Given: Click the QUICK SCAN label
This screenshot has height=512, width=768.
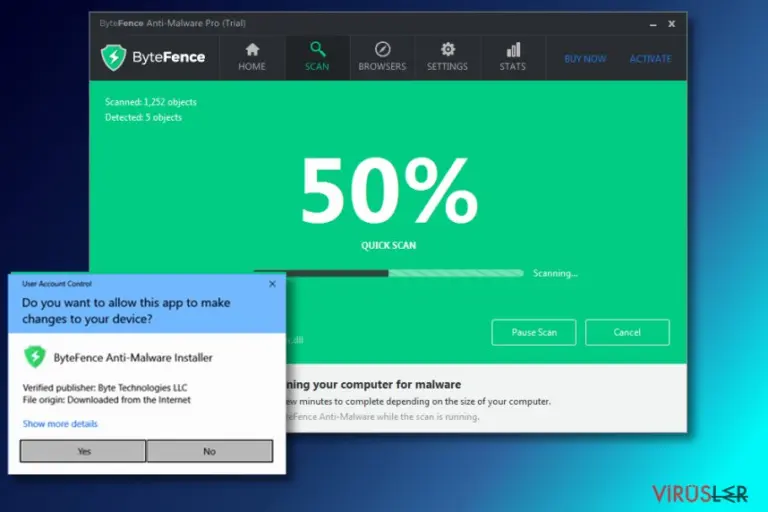Looking at the screenshot, I should click(x=388, y=245).
